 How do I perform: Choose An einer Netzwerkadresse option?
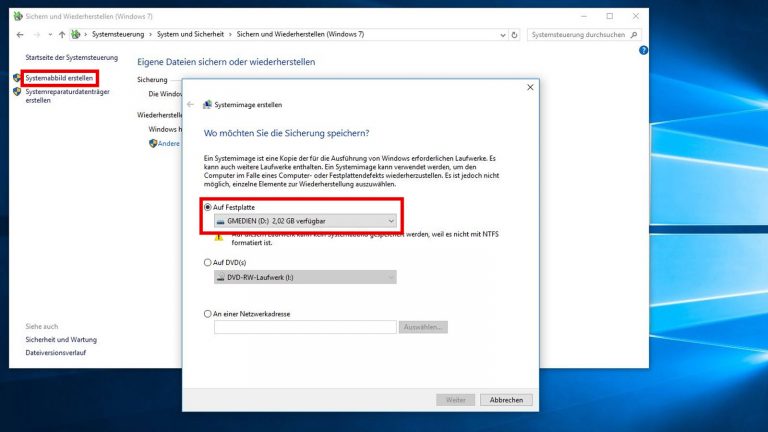point(207,313)
